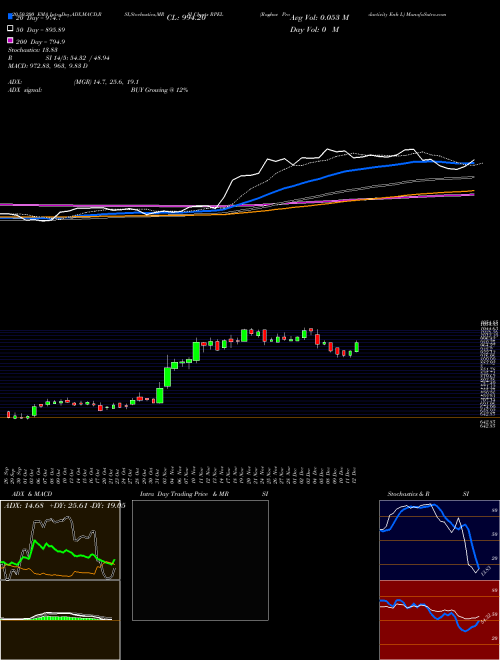The image size is (500, 660).
Task: Select the '50 Day = 895.89' legend text
Action: point(40,30)
